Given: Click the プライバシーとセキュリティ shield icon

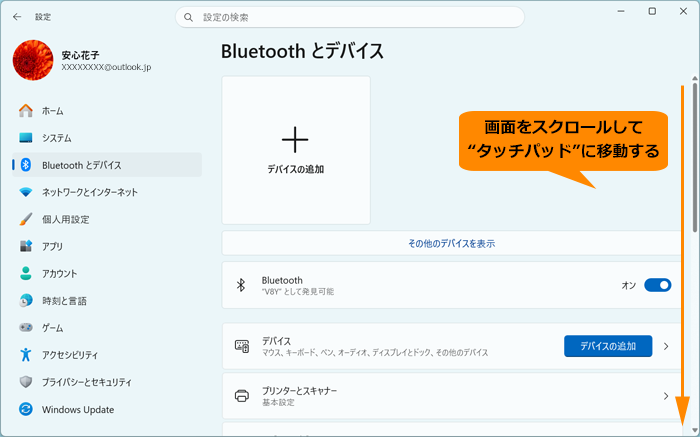Looking at the screenshot, I should point(25,382).
